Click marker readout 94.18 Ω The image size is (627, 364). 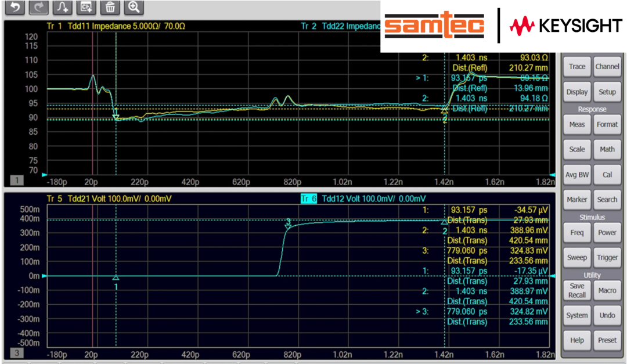tap(534, 98)
